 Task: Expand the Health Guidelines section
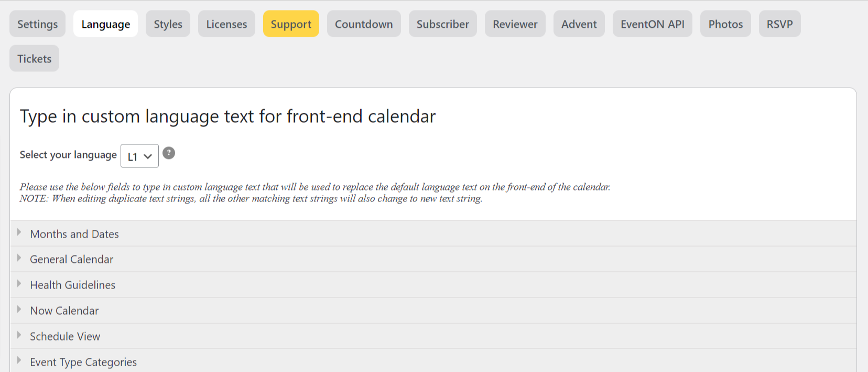(x=433, y=285)
